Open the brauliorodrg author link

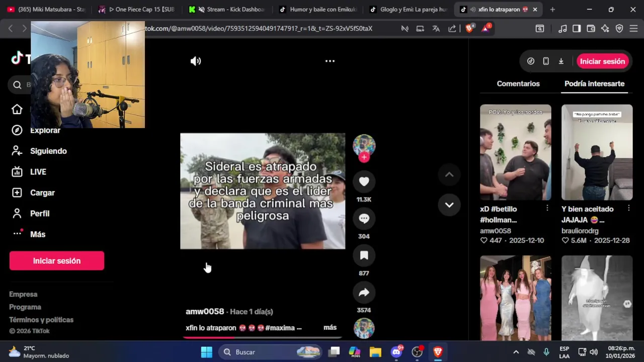(x=580, y=231)
